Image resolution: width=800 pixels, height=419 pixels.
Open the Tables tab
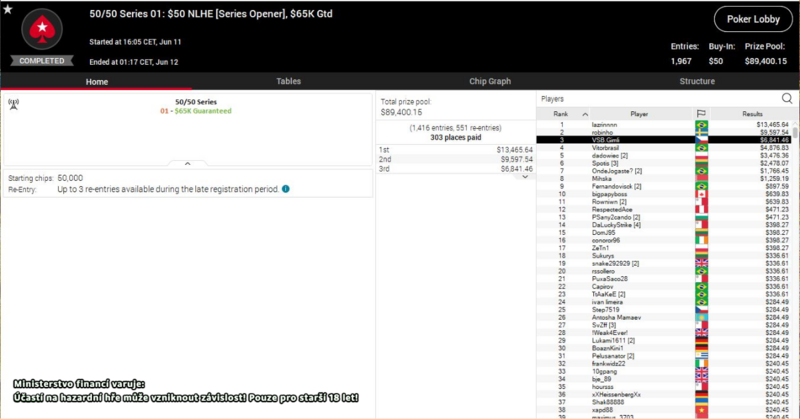(288, 81)
